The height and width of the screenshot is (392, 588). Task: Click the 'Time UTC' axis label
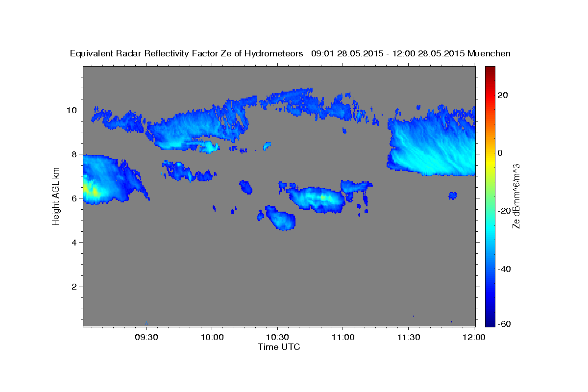pos(279,347)
